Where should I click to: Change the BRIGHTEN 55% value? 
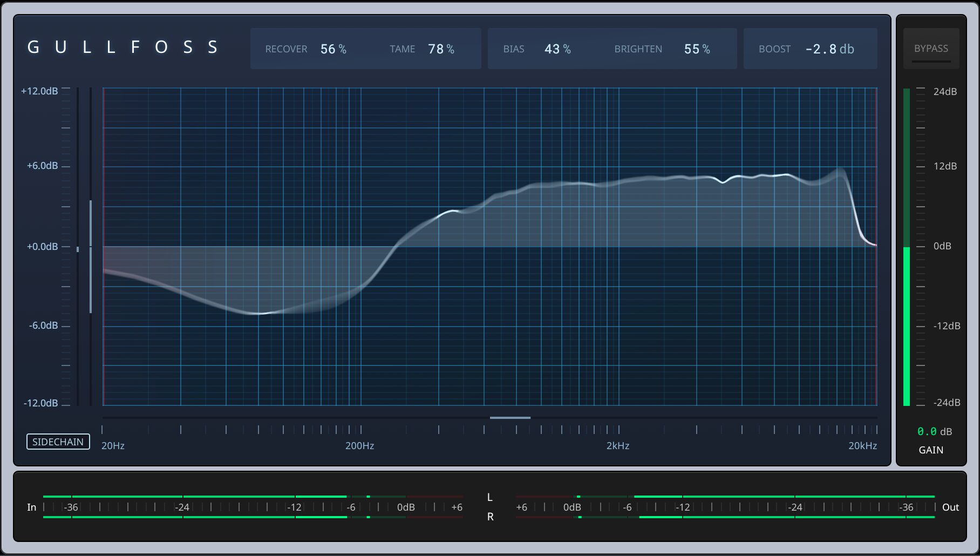(697, 49)
